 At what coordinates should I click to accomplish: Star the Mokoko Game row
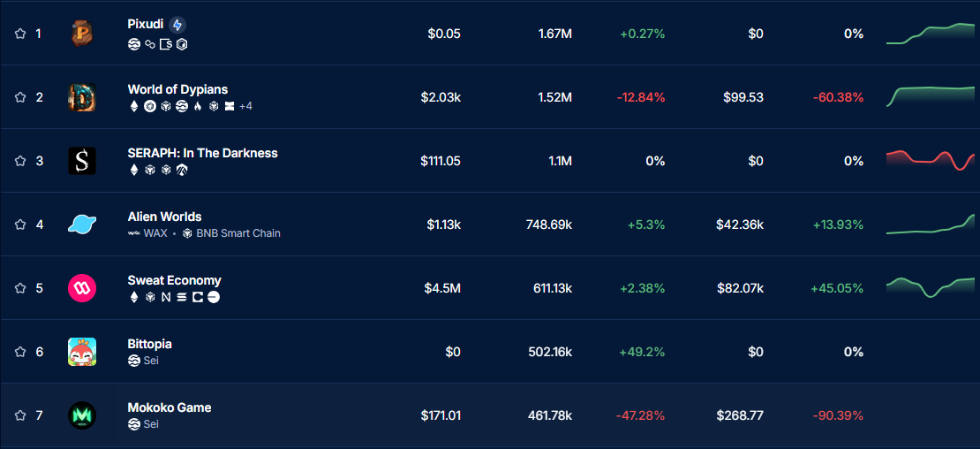20,415
